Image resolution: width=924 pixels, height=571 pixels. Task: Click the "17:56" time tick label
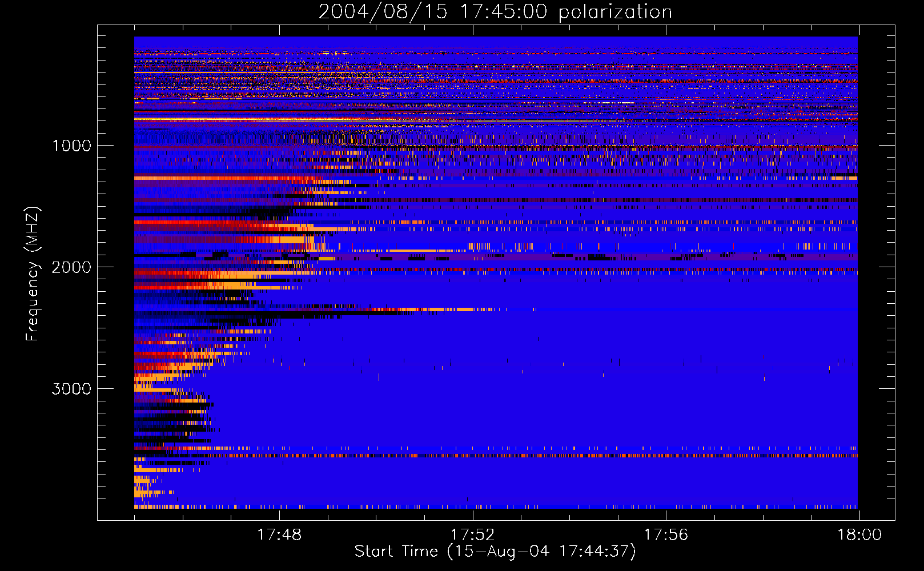pos(666,535)
